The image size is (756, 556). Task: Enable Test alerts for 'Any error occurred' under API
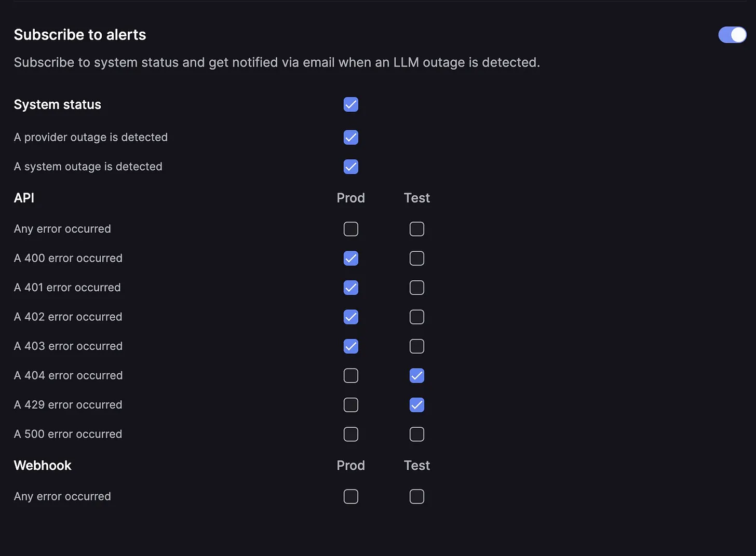coord(417,229)
